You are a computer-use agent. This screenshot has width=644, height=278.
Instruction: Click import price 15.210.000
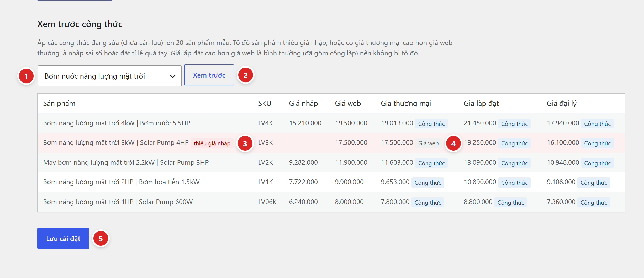(305, 123)
